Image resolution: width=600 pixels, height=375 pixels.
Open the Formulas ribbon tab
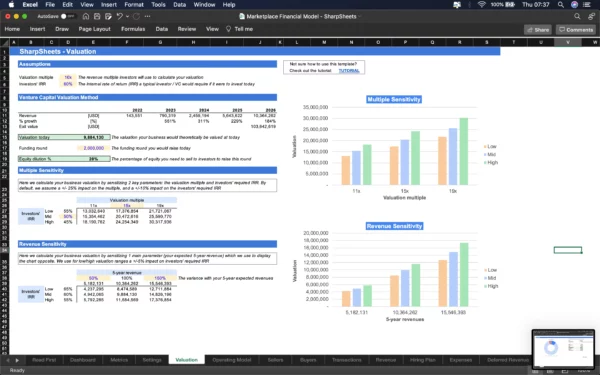tap(133, 29)
